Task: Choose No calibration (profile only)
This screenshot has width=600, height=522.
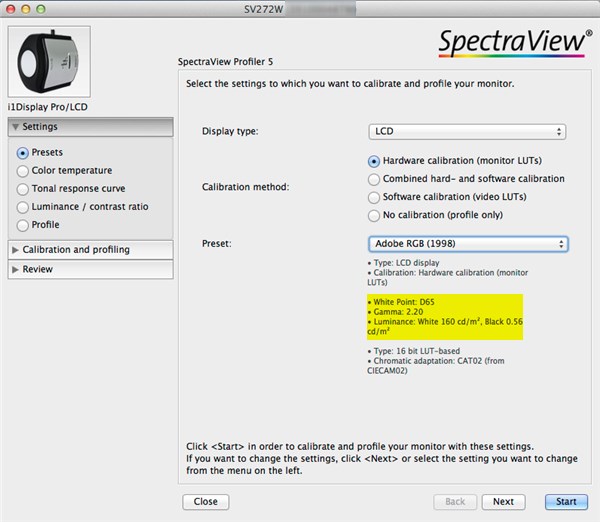Action: click(374, 215)
